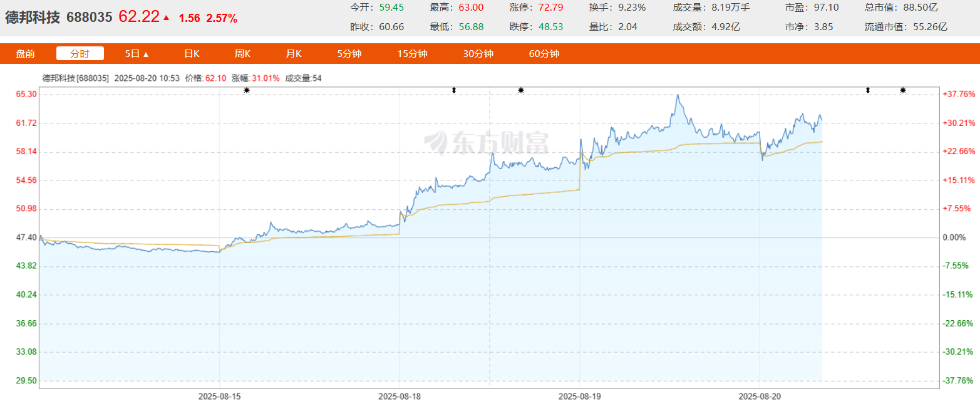Viewport: 980px width, 401px height.
Task: Click the 2025-08-18 date label
Action: (400, 396)
